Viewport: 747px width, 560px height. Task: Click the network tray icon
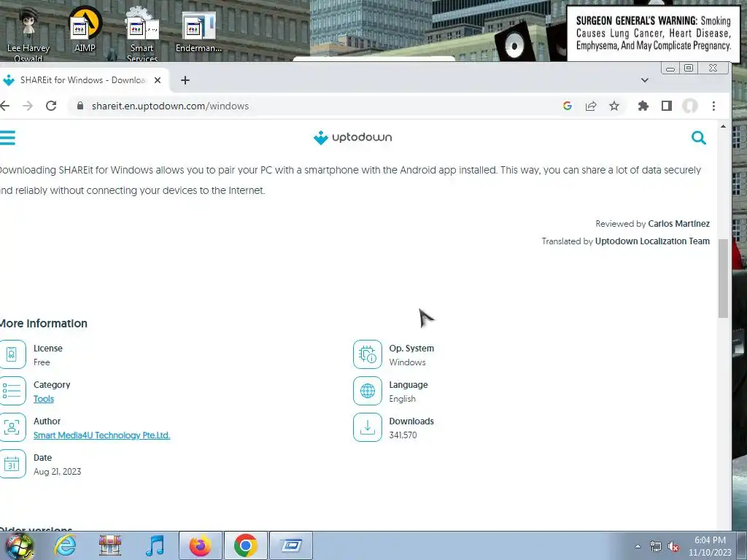[656, 546]
